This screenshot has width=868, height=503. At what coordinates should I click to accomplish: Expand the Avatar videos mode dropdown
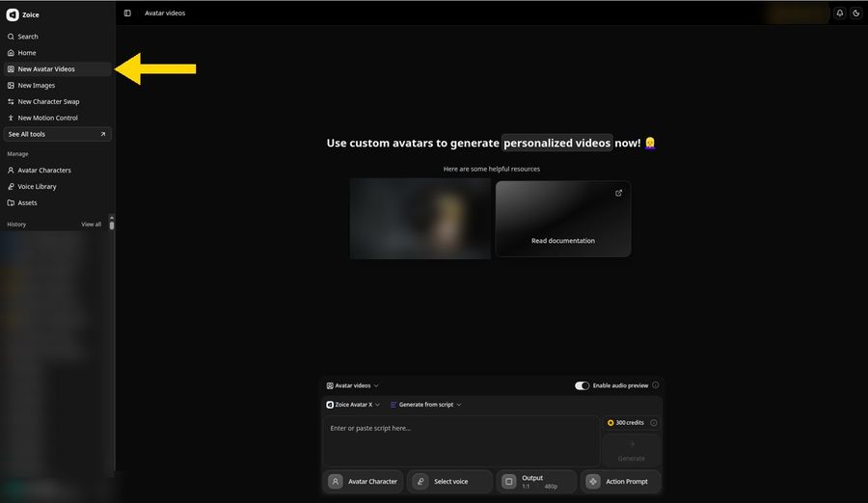click(x=353, y=385)
